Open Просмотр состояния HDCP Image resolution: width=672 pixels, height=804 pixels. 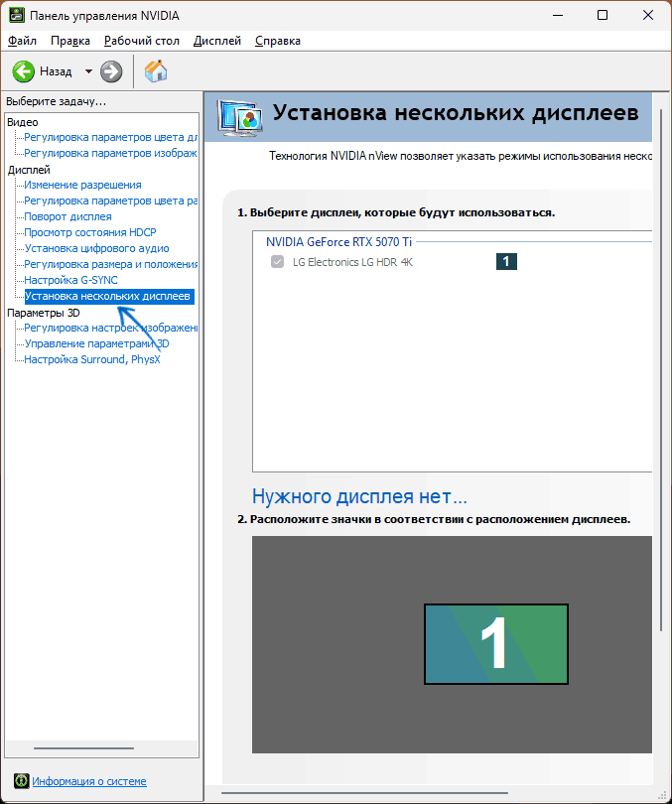click(x=90, y=232)
